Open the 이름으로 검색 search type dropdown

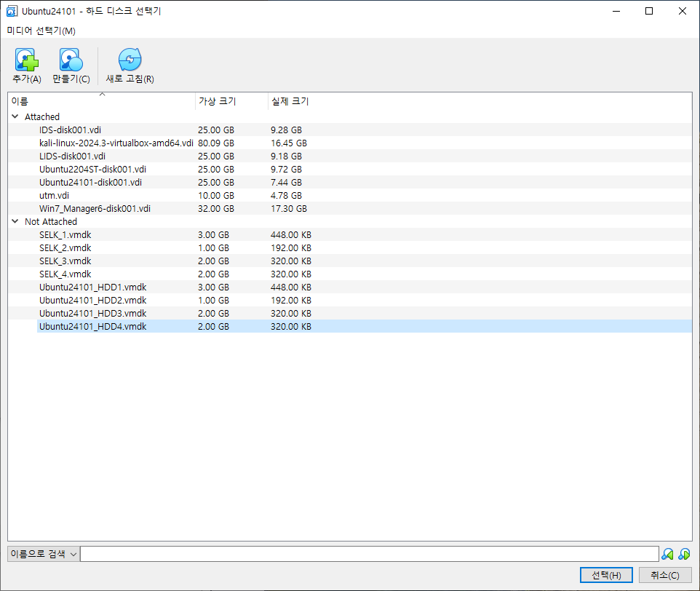pyautogui.click(x=44, y=554)
